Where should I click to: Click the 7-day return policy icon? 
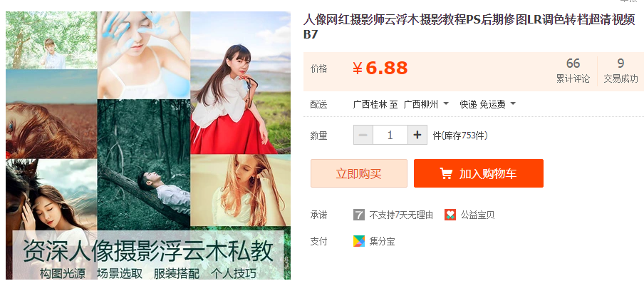pos(359,215)
